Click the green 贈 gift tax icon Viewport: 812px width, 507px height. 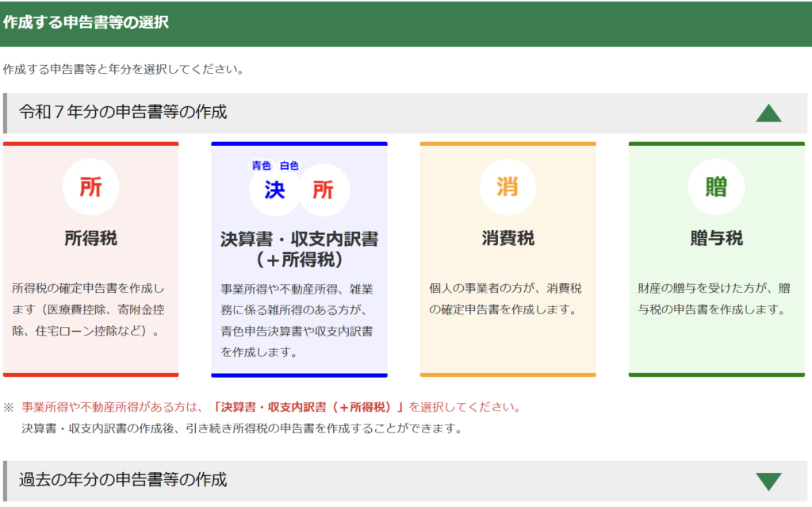point(716,187)
